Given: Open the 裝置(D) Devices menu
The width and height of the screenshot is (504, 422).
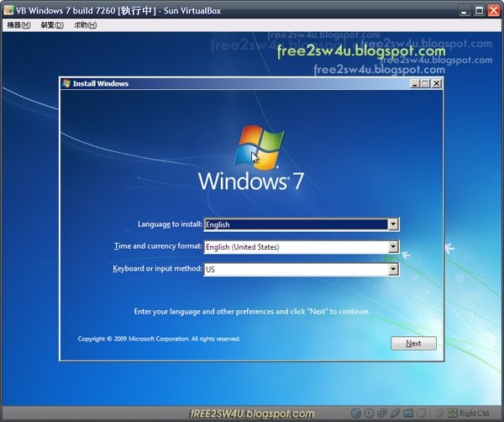Looking at the screenshot, I should (52, 25).
